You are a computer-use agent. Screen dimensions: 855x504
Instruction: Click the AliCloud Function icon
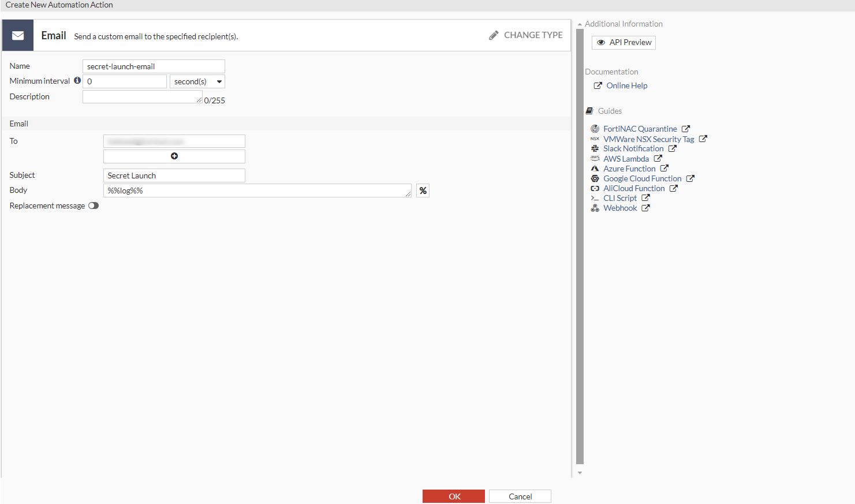(595, 188)
